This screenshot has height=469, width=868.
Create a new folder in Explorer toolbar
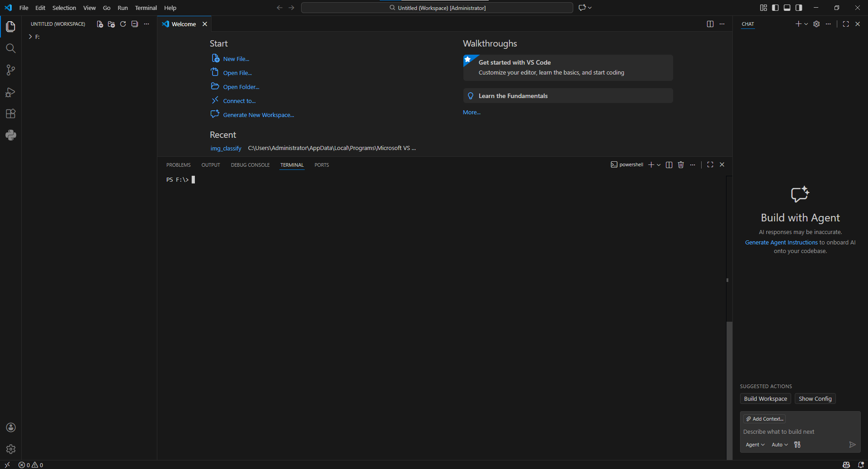[111, 24]
